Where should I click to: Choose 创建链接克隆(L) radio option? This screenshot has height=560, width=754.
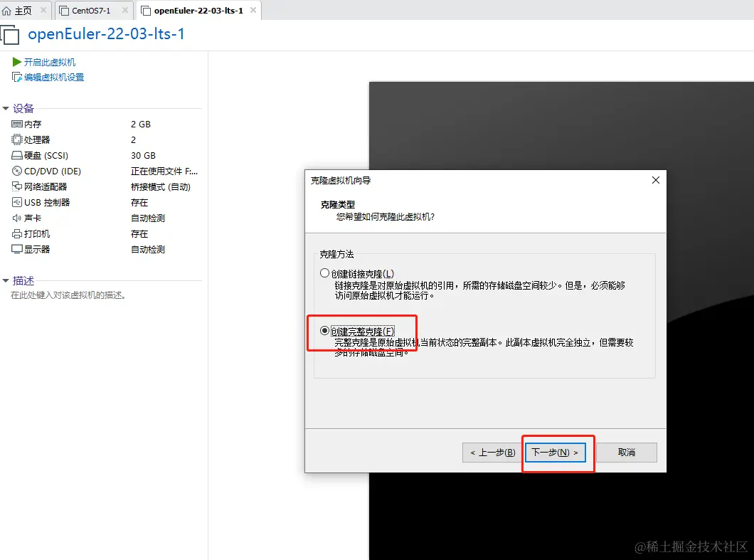click(x=324, y=273)
